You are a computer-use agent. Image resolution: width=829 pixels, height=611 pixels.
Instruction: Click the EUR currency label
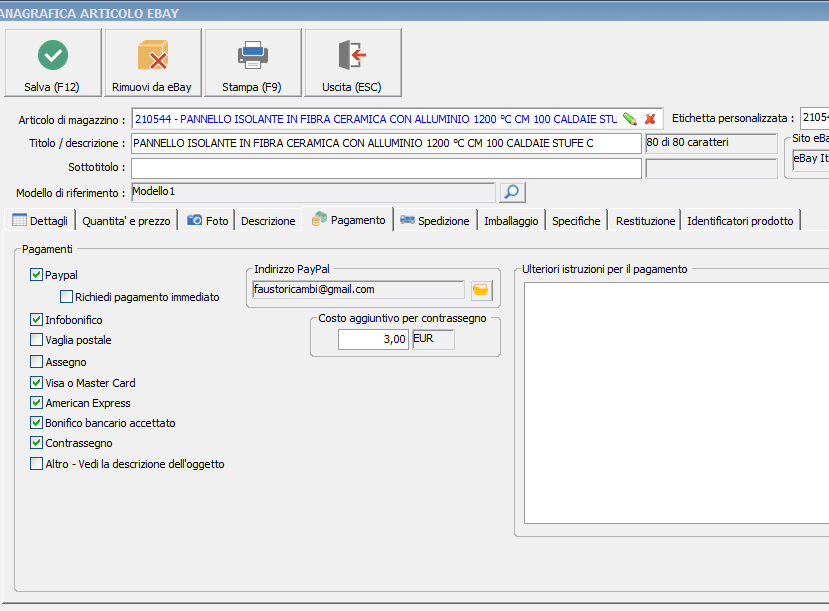[433, 339]
